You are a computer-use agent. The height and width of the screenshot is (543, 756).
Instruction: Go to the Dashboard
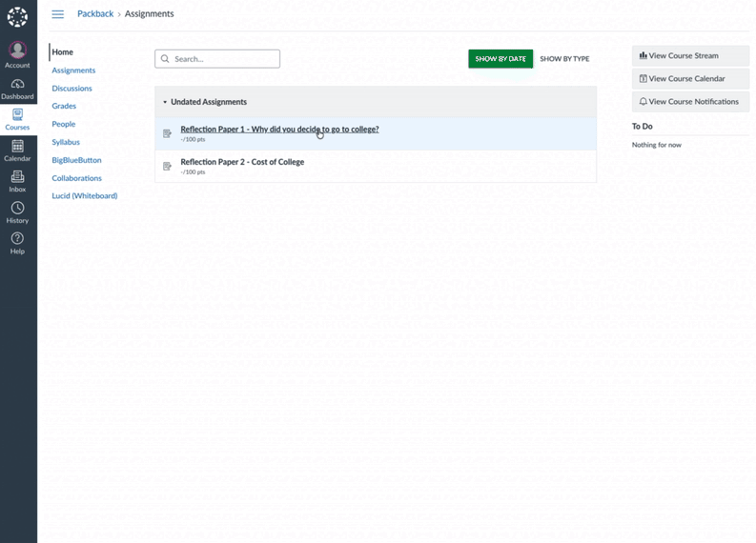17,90
